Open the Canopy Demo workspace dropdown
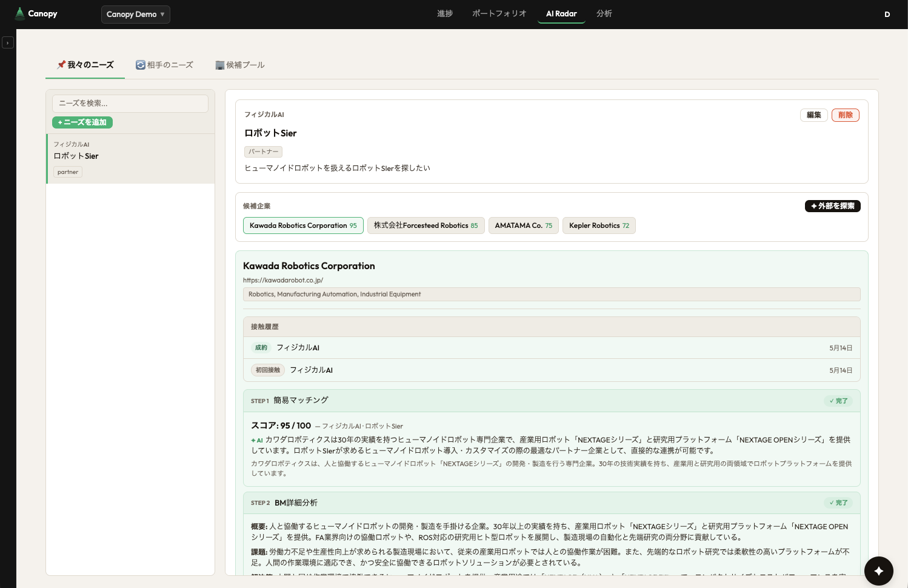The width and height of the screenshot is (908, 588). click(136, 14)
